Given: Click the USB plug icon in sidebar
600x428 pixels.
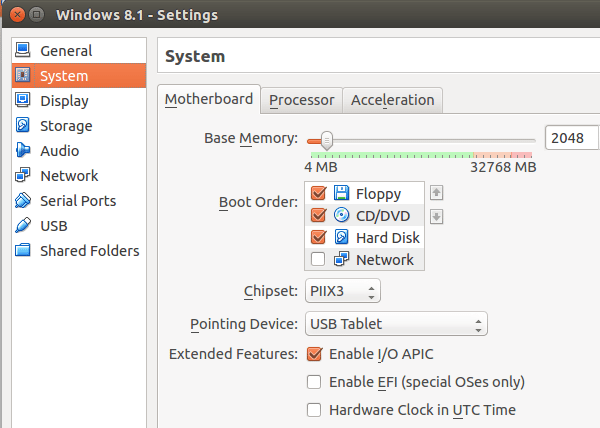Looking at the screenshot, I should tap(23, 225).
